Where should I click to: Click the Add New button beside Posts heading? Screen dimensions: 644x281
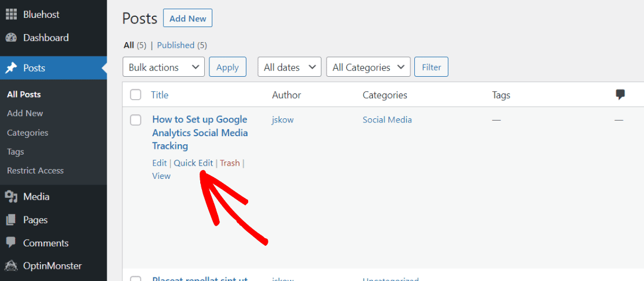point(188,18)
